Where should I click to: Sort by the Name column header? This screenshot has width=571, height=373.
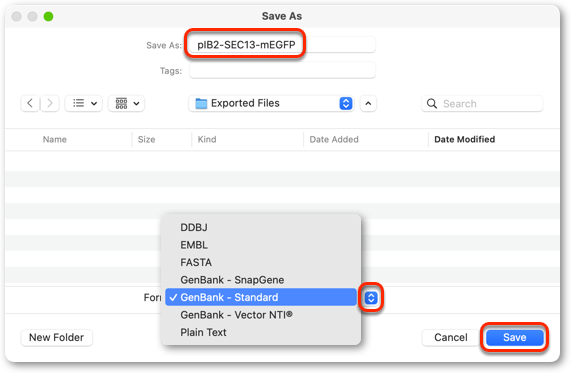pos(55,140)
